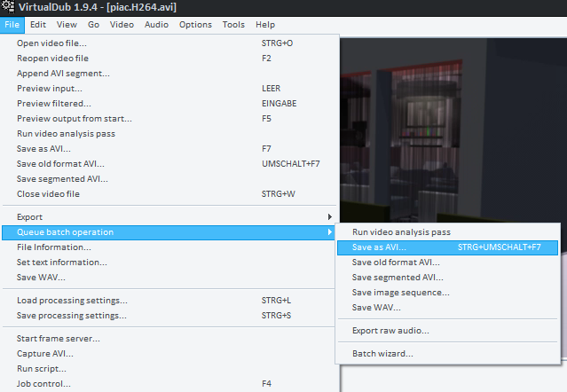Open the Options menu
567x392 pixels.
click(x=195, y=25)
